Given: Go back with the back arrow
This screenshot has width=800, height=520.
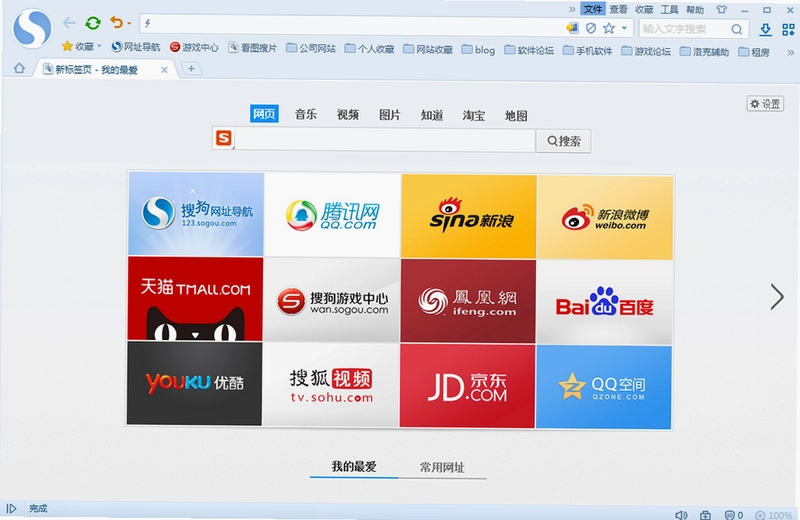Looking at the screenshot, I should click(x=69, y=23).
